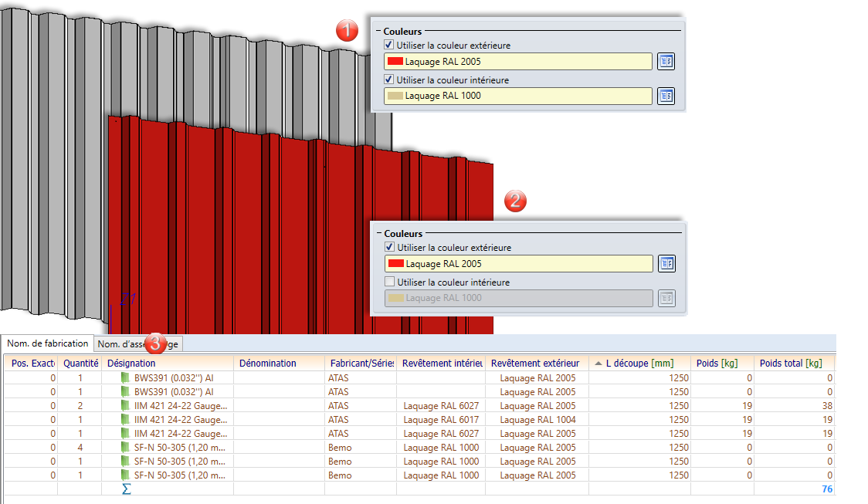The image size is (868, 504).
Task: Click the Revêtement extérieur column header
Action: pos(537,364)
